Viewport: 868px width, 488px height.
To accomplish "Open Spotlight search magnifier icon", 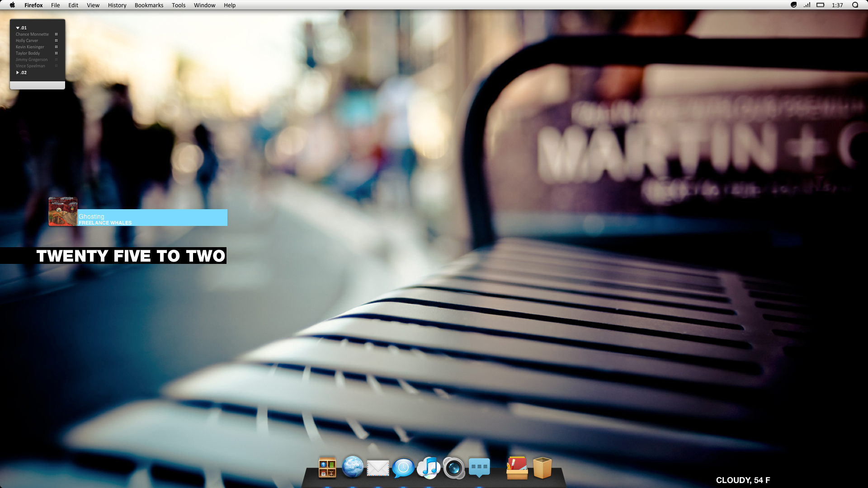I will (x=855, y=5).
